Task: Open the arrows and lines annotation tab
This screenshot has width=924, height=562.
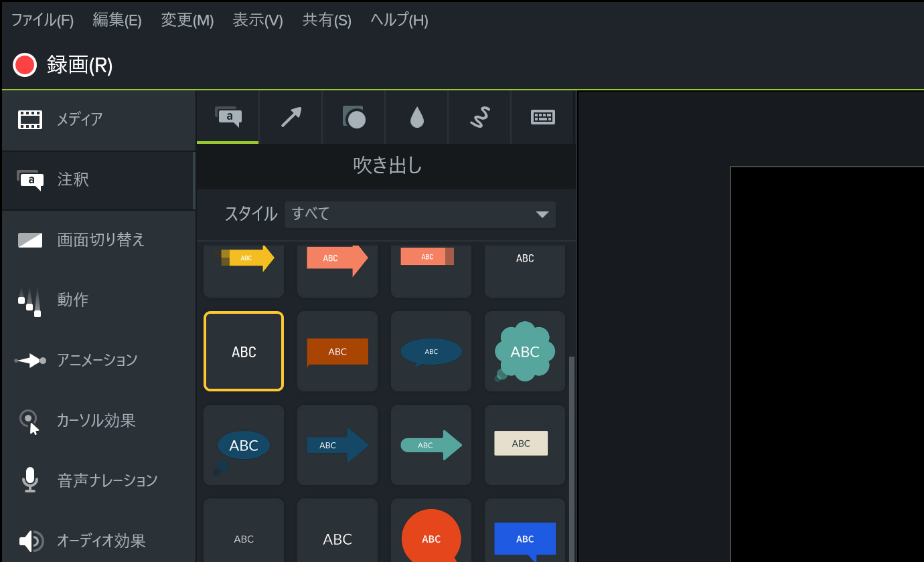Action: tap(291, 118)
